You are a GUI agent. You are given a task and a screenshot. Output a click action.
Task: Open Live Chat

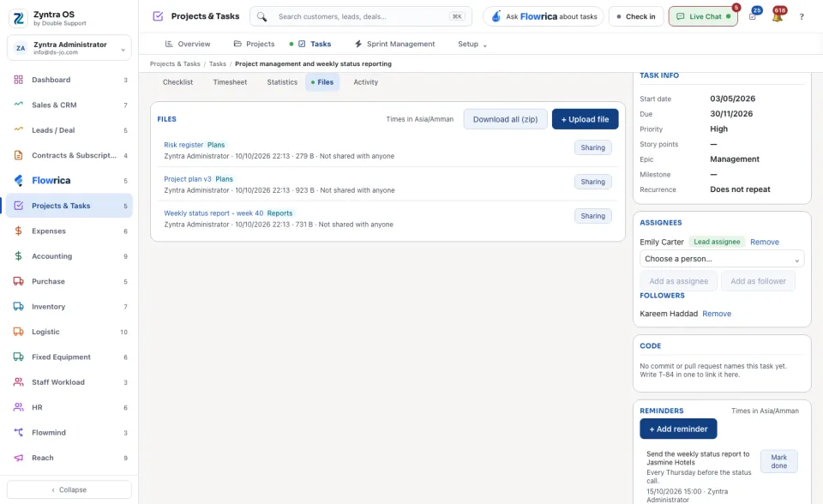(703, 17)
